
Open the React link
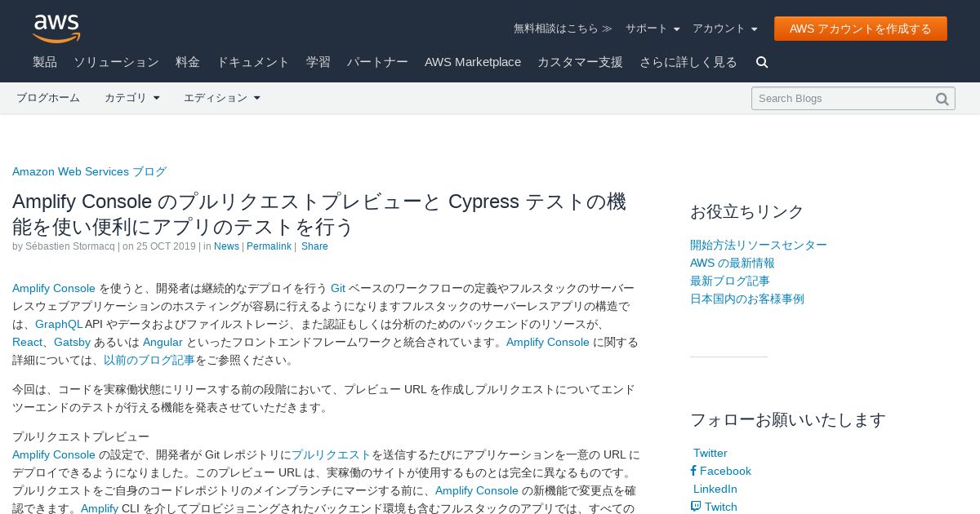(x=27, y=342)
